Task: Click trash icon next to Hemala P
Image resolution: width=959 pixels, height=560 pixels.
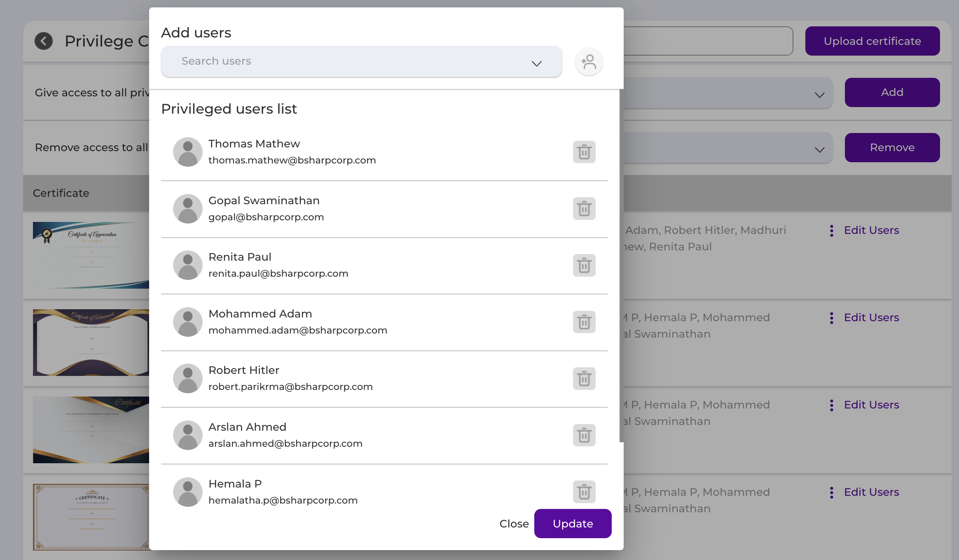Action: tap(584, 492)
